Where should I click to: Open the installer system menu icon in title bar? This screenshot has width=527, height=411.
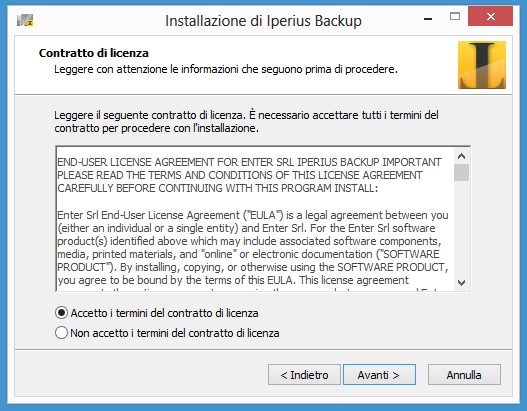pyautogui.click(x=25, y=20)
